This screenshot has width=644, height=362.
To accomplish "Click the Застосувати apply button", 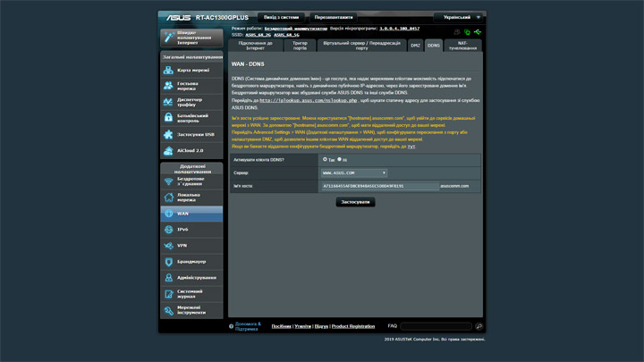I will (355, 202).
